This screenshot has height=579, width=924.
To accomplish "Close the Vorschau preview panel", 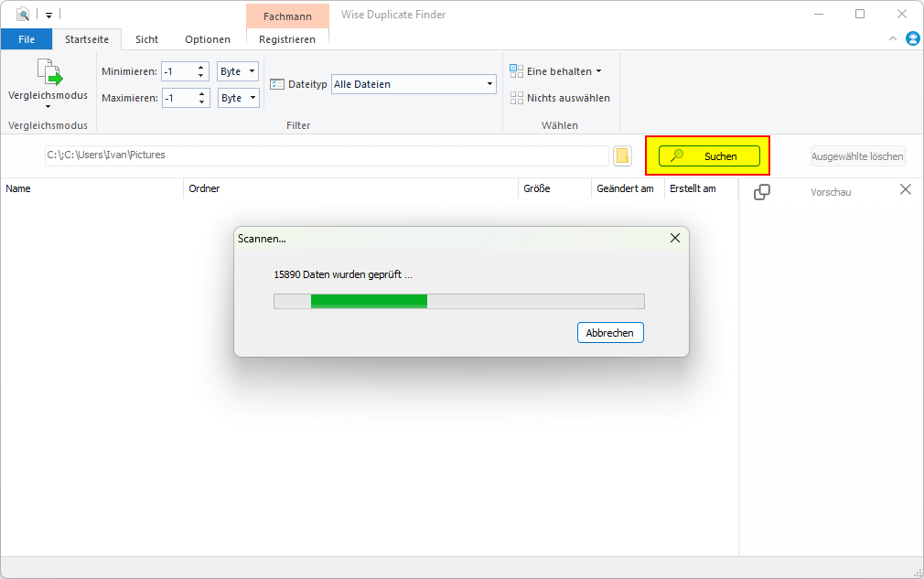I will click(x=905, y=189).
